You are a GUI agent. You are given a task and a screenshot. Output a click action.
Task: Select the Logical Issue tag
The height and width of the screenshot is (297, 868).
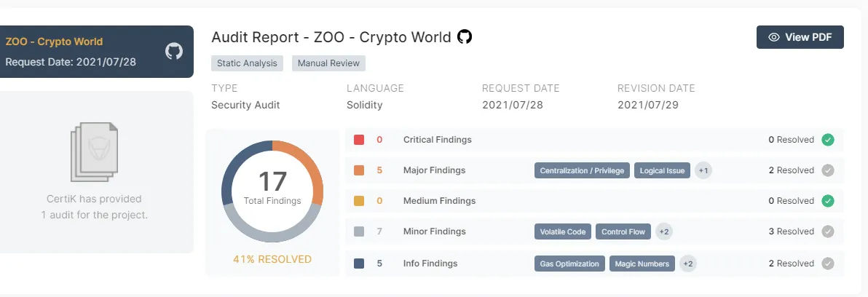[662, 170]
